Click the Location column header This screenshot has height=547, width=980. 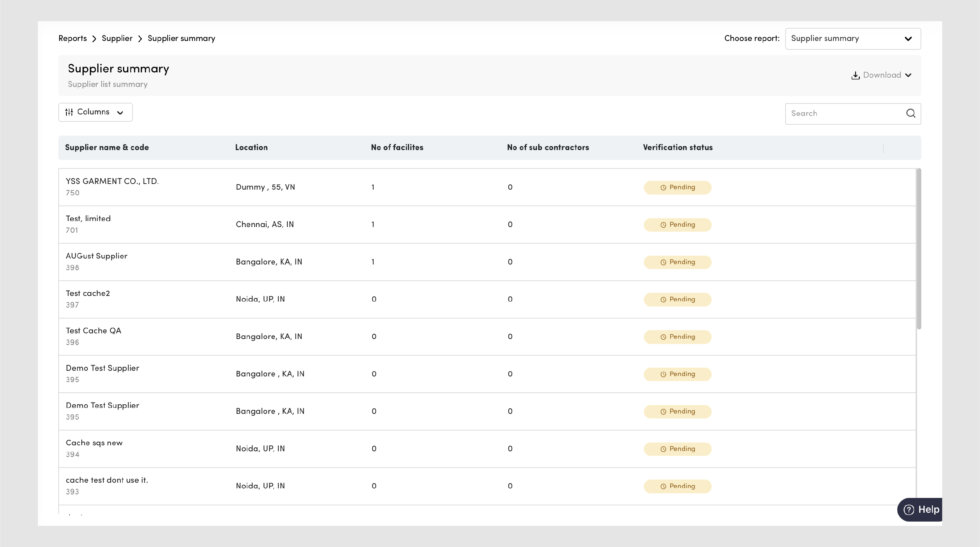pos(251,148)
